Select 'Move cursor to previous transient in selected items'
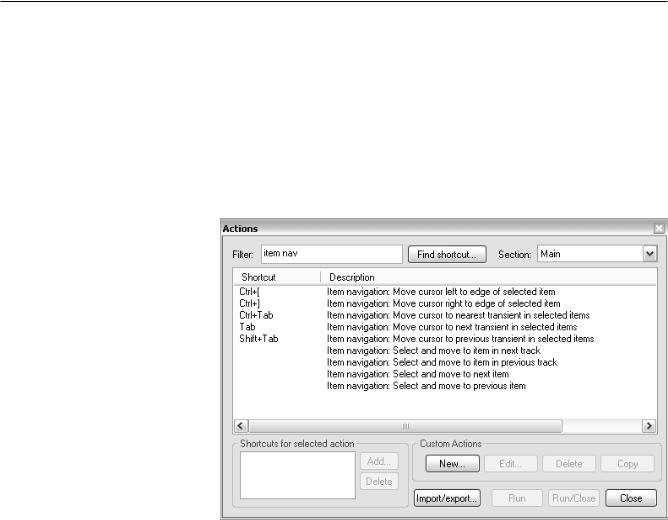Screen dimensions: 668x520 (460, 339)
